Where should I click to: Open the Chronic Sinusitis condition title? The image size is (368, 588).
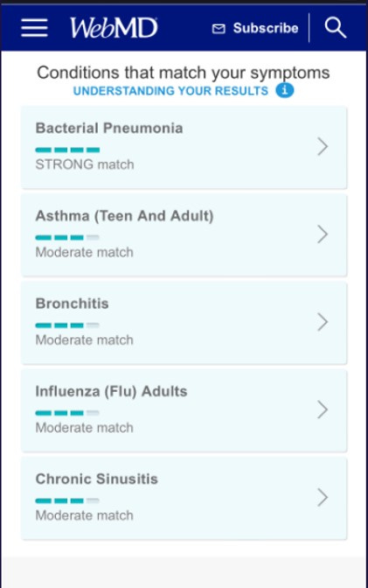point(97,479)
